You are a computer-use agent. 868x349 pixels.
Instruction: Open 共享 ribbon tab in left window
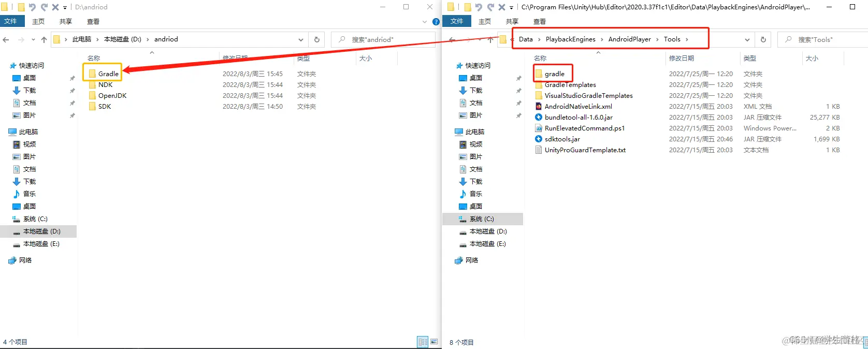(65, 21)
